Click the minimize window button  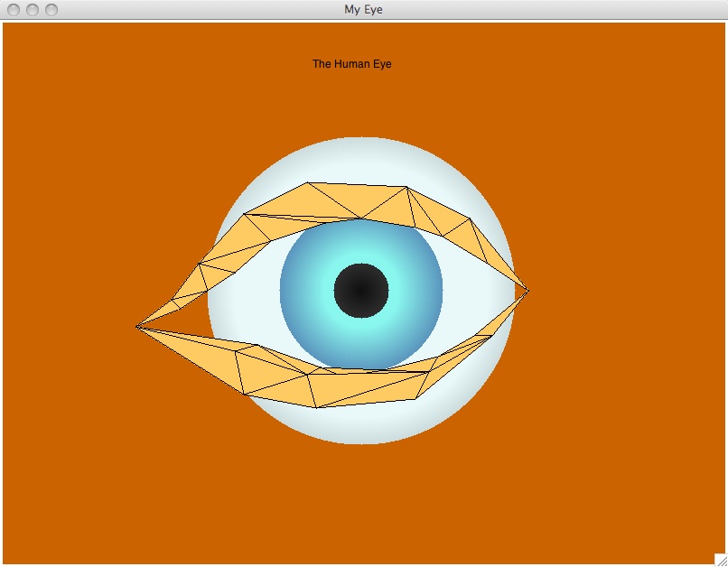(x=33, y=10)
